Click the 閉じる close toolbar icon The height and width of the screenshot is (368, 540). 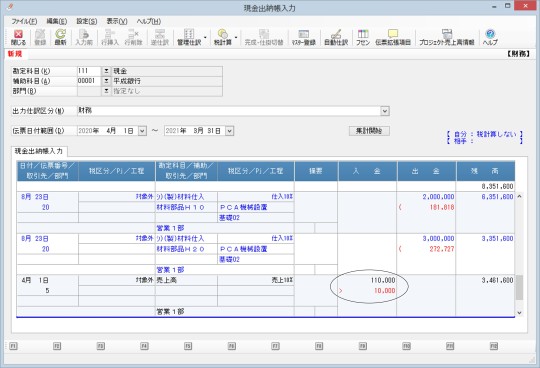point(18,37)
